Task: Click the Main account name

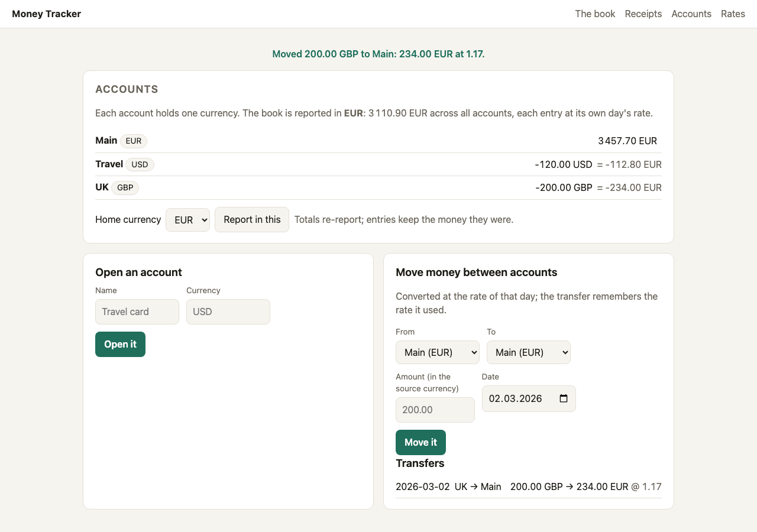Action: pyautogui.click(x=106, y=140)
